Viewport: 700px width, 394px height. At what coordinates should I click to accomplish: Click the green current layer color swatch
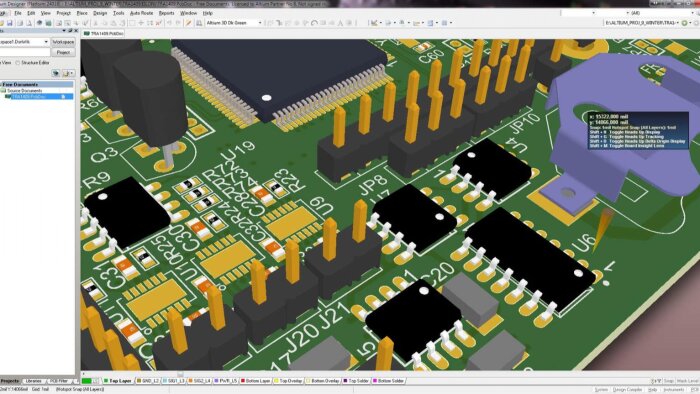(86, 381)
